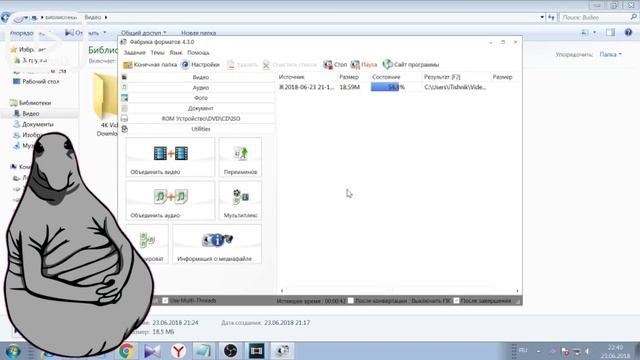Open Сайт программы website link
The image size is (640, 360).
pos(411,64)
